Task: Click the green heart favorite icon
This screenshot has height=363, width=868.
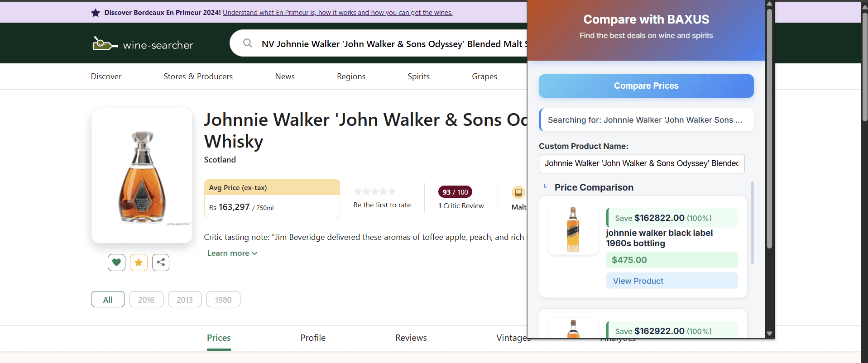Action: point(116,263)
